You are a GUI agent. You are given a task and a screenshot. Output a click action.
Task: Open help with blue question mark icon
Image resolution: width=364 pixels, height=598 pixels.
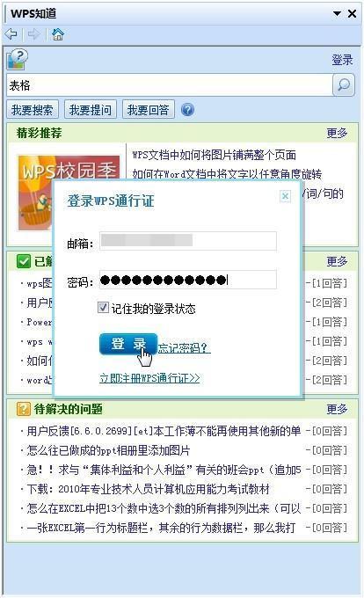tap(187, 109)
